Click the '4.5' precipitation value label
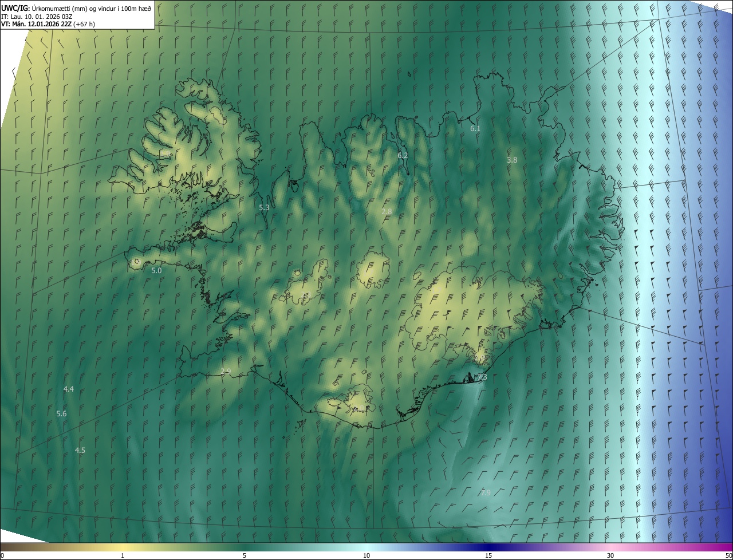Viewport: 733px width, 560px height. pos(80,451)
